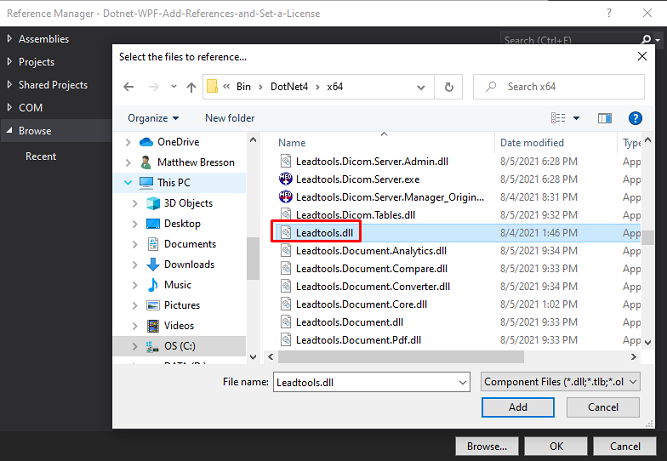Click the Search x64 input field
Image resolution: width=667 pixels, height=461 pixels.
point(559,87)
